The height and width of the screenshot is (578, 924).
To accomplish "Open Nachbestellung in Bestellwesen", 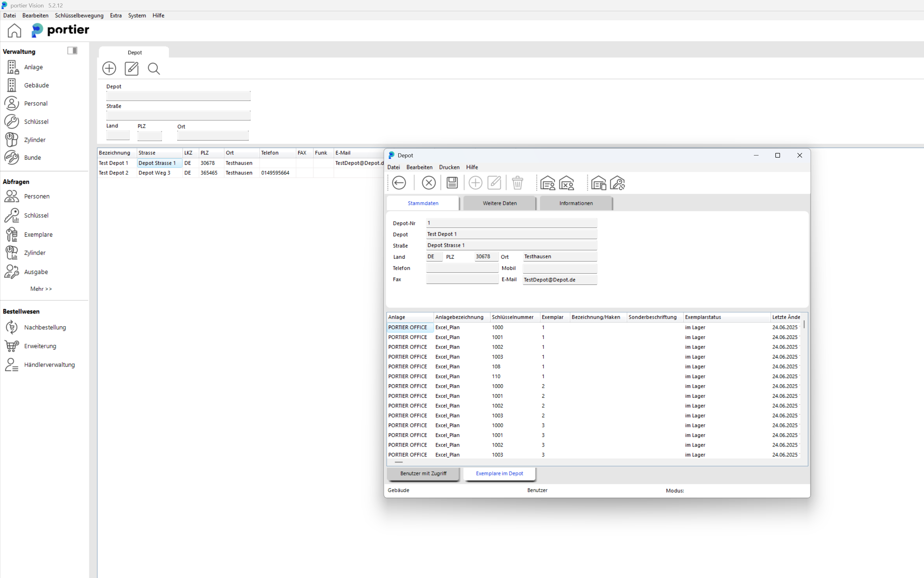I will point(45,327).
